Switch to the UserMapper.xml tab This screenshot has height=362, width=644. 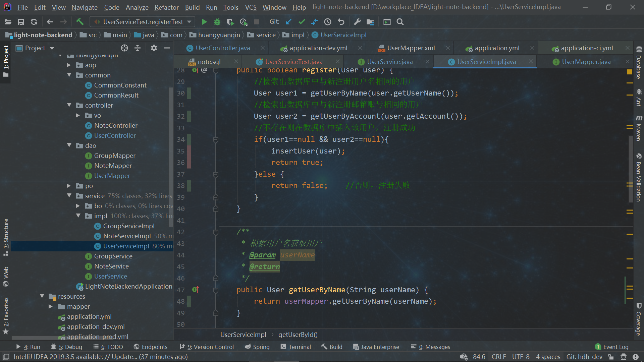click(411, 48)
